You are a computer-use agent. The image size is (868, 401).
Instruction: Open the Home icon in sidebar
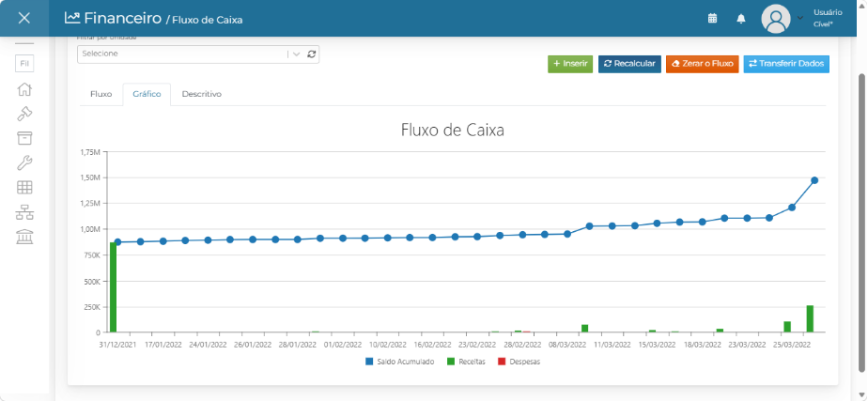pos(24,89)
